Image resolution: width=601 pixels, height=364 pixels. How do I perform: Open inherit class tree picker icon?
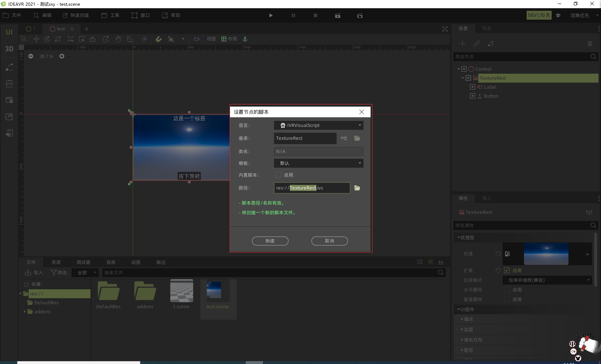344,138
